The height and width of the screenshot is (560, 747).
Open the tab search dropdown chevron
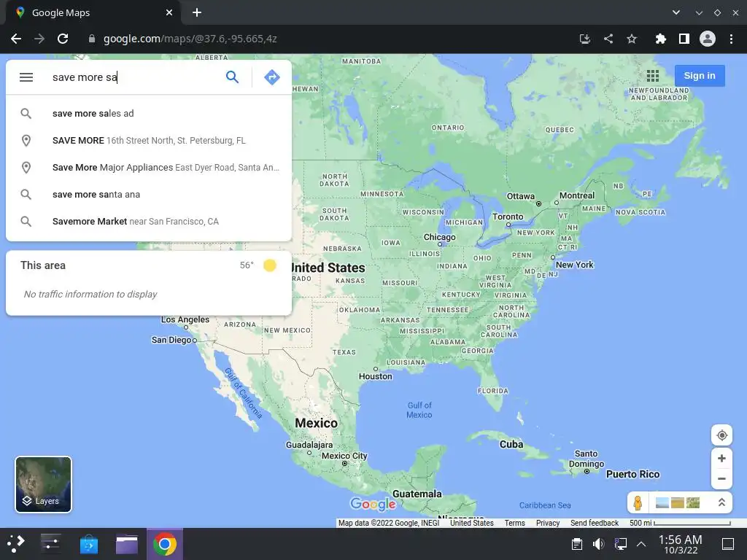click(x=676, y=13)
